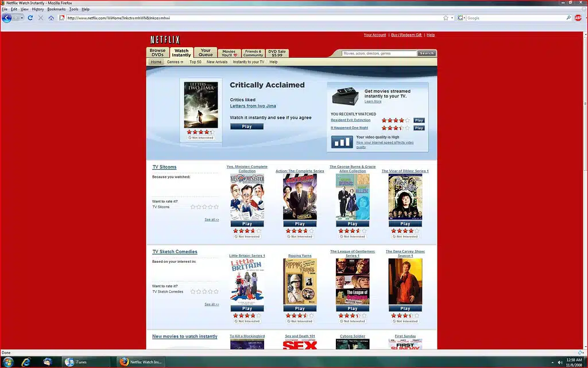Play Action: The Complete Series
Image resolution: width=588 pixels, height=368 pixels.
300,224
